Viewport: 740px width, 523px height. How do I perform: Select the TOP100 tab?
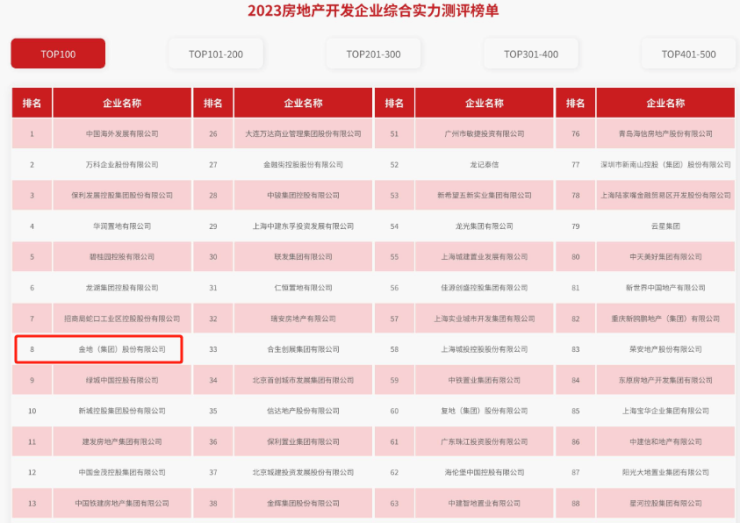58,54
